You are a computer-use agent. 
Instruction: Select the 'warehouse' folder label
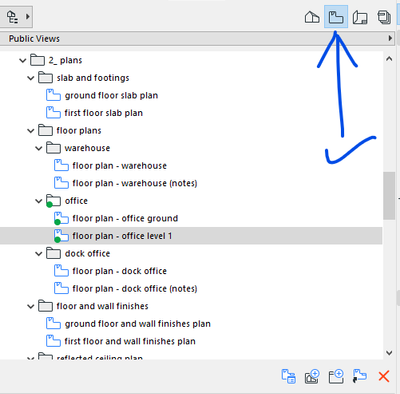(87, 148)
